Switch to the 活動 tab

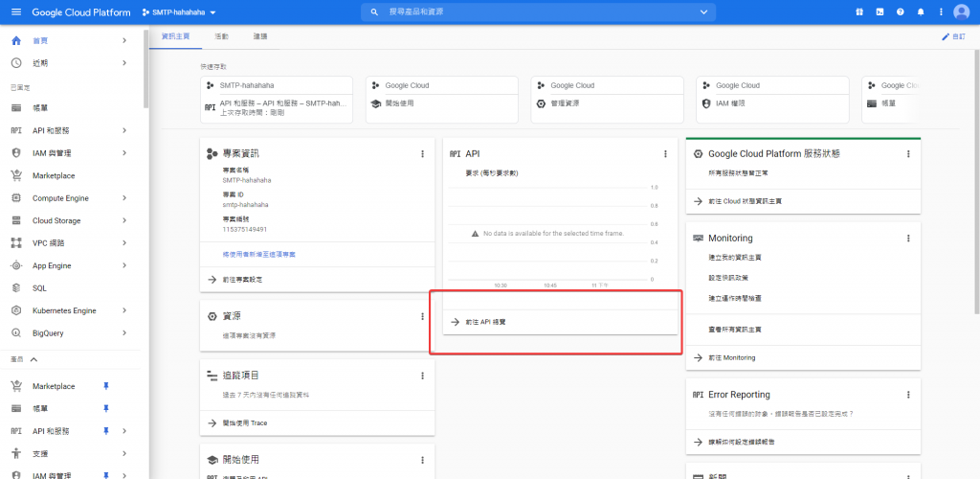(221, 37)
